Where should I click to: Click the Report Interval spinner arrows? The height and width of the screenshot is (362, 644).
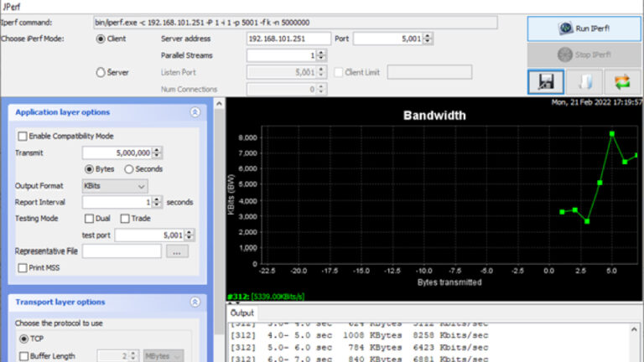click(157, 202)
